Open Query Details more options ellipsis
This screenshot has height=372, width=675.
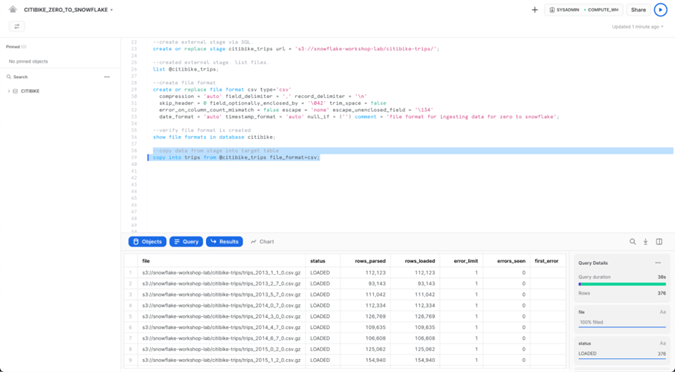point(658,263)
